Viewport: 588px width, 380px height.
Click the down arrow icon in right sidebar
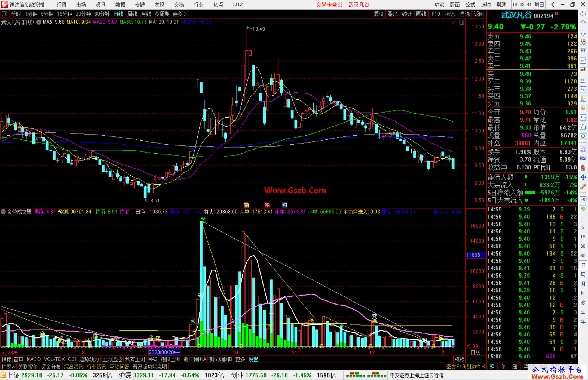pos(583,33)
